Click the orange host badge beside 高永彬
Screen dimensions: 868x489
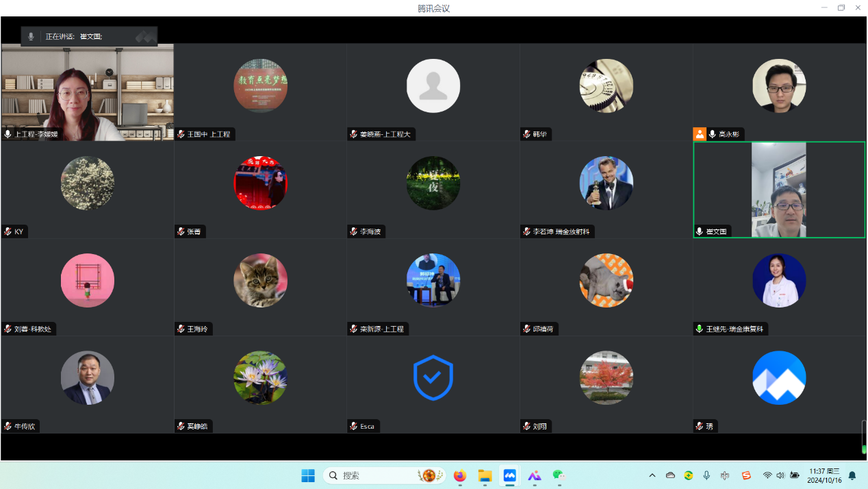pos(700,134)
